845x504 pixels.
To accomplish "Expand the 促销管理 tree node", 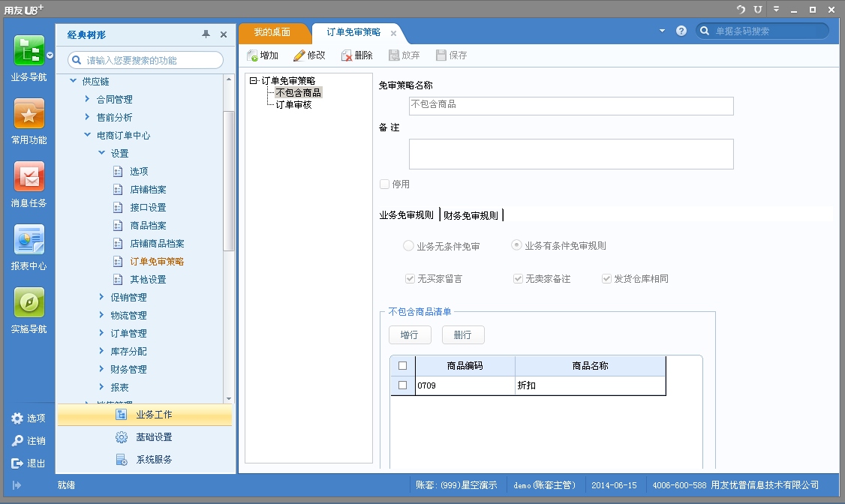I will [101, 297].
